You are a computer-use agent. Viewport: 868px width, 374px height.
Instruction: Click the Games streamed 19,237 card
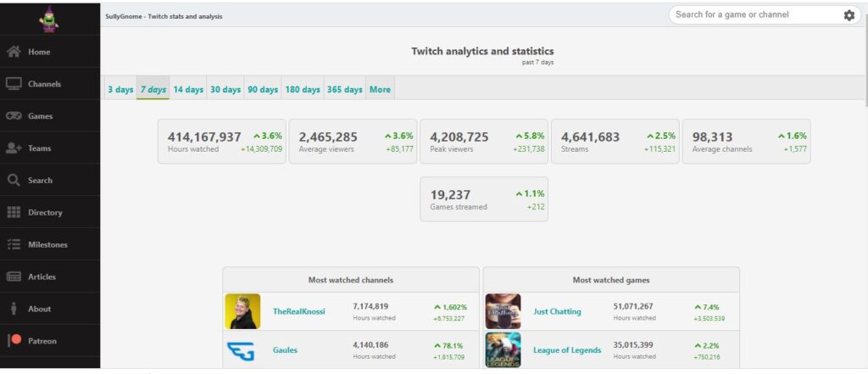tap(484, 199)
